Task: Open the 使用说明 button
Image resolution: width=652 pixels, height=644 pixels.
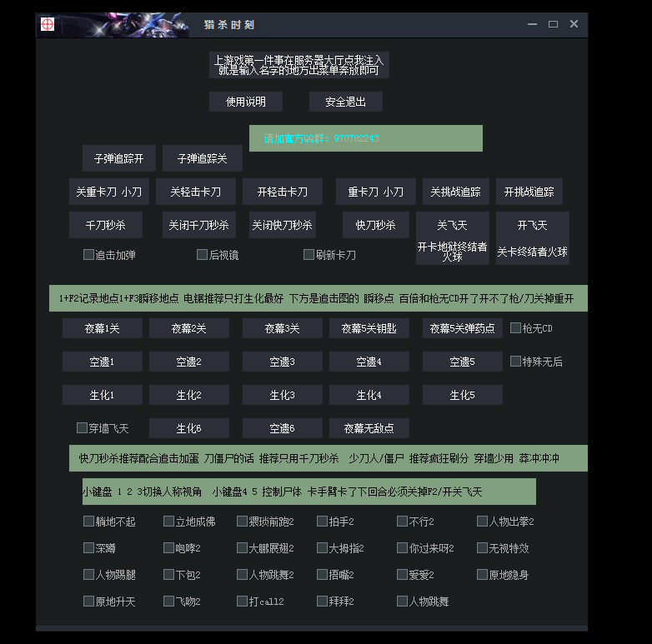Action: (246, 102)
